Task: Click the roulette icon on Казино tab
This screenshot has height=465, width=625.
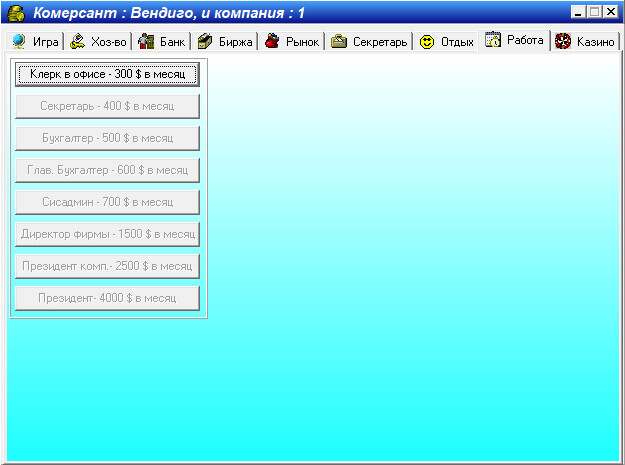Action: pyautogui.click(x=563, y=41)
